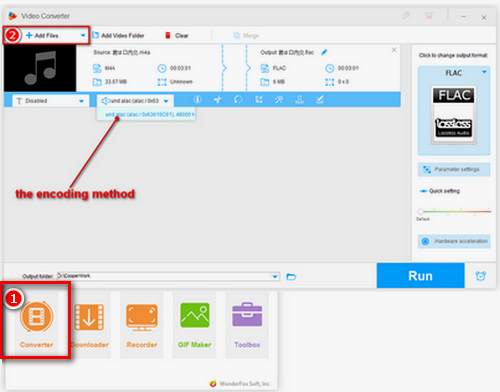The height and width of the screenshot is (392, 500).
Task: Click Add Video Folder
Action: point(118,35)
